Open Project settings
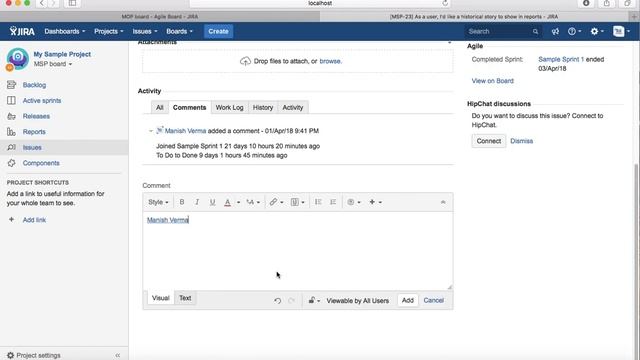This screenshot has width=640, height=360. tap(34, 355)
